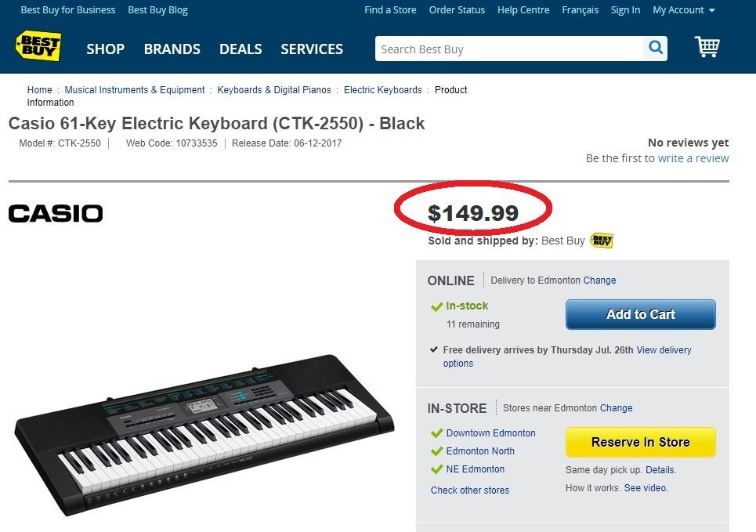Open the SERVICES menu
756x532 pixels.
pos(312,49)
